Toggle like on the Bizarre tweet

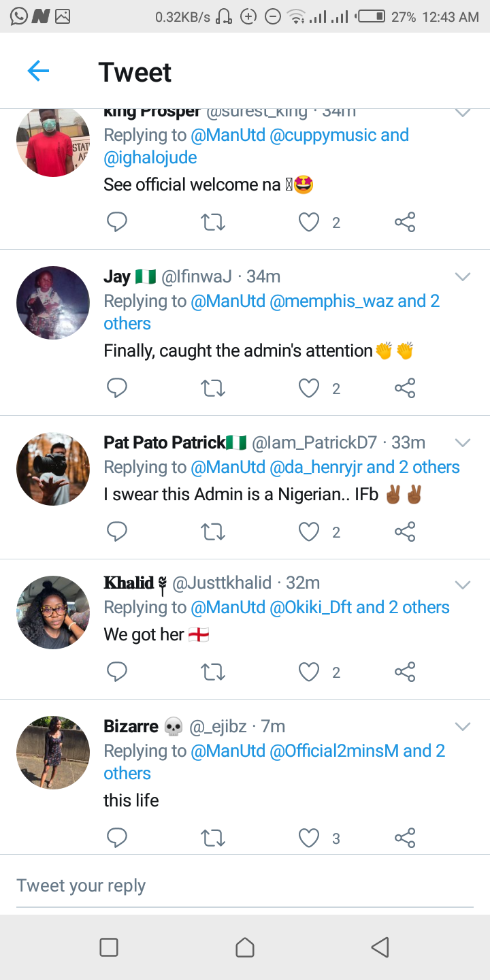pos(310,838)
